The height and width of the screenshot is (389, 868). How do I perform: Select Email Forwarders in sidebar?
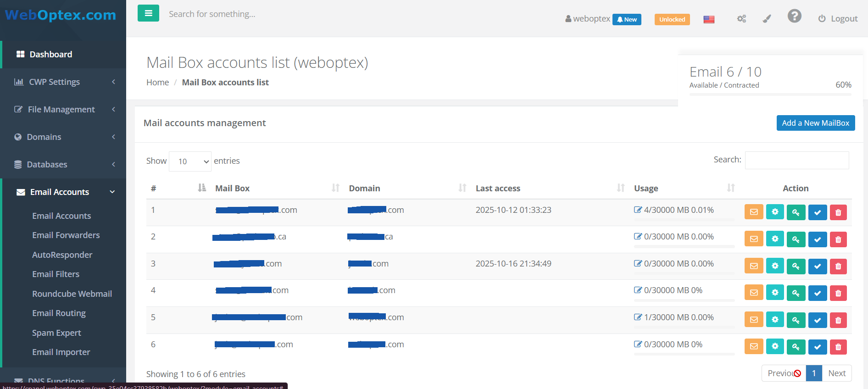[x=66, y=235]
